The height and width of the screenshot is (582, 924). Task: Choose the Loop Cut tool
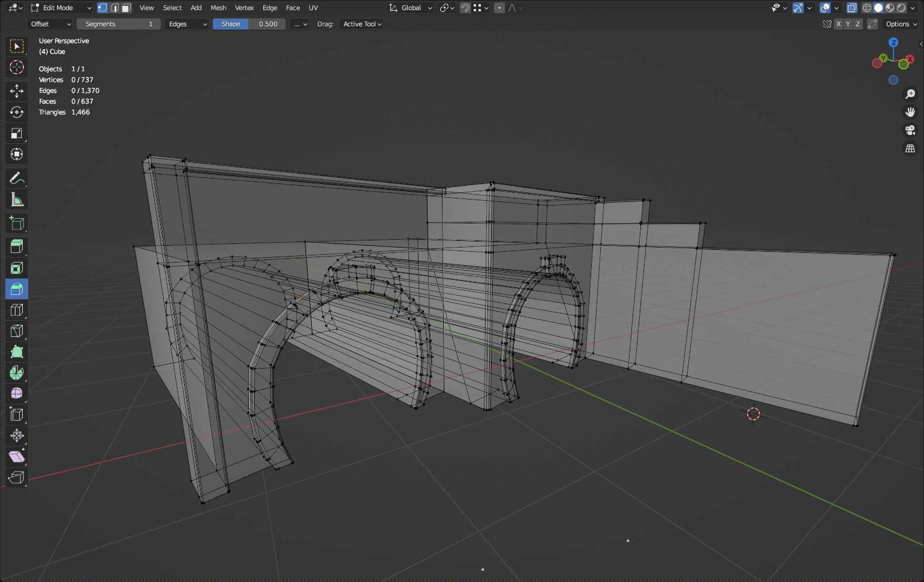[17, 310]
